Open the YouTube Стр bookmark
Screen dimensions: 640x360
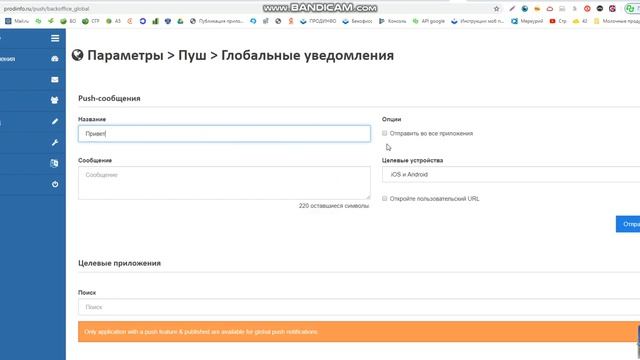tap(558, 21)
